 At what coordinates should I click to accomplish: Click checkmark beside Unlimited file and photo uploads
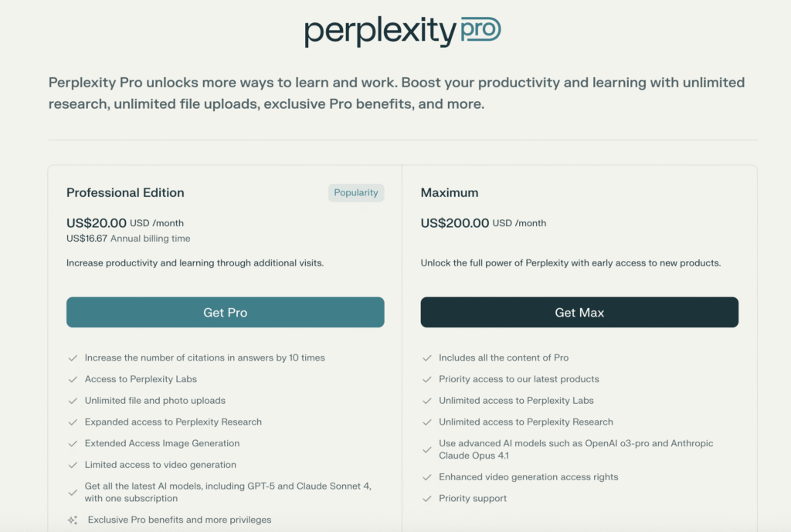[x=73, y=401]
